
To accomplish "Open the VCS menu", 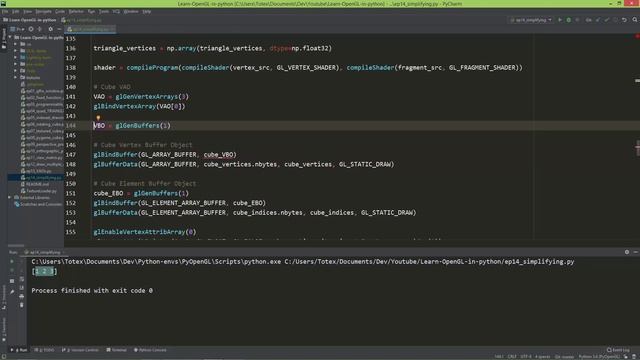I will pyautogui.click(x=116, y=11).
